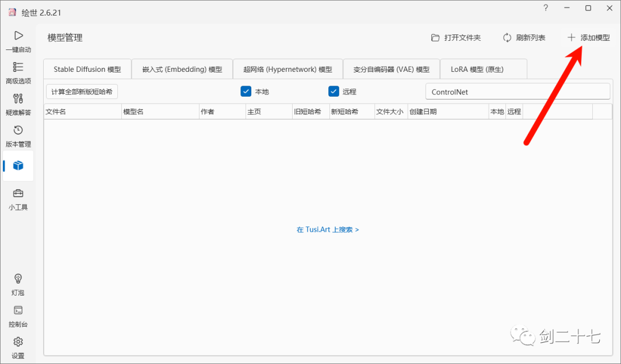Switch to the 嵌入式 Embedding 模型 tab
The width and height of the screenshot is (621, 364).
182,68
